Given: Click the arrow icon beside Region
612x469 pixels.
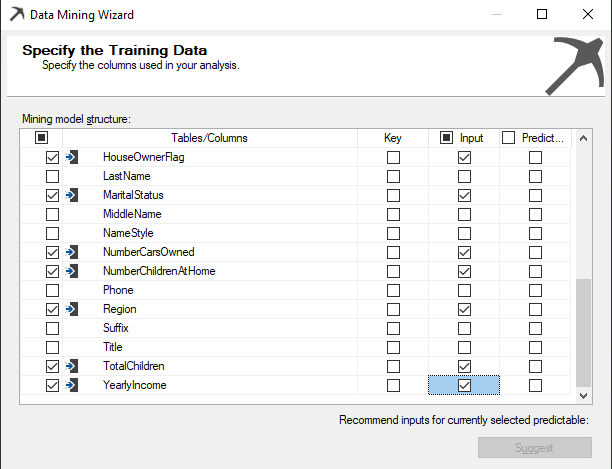Looking at the screenshot, I should coord(72,309).
